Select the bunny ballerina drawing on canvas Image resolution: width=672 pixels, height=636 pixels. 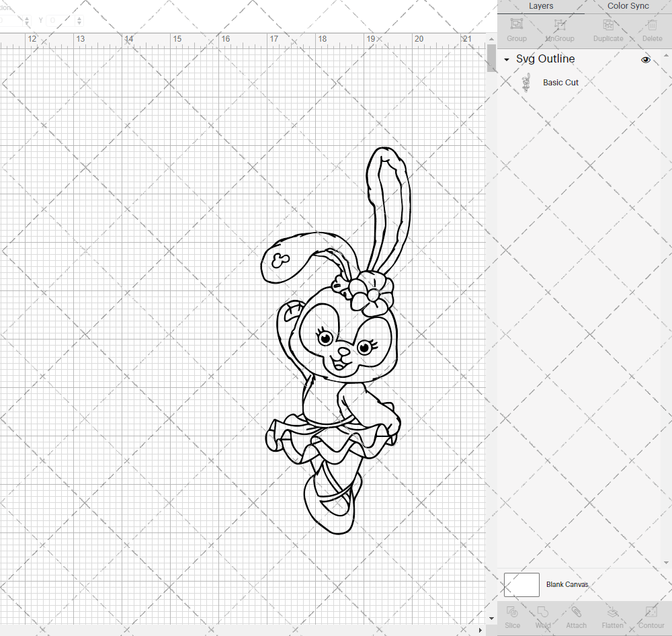tap(336, 341)
